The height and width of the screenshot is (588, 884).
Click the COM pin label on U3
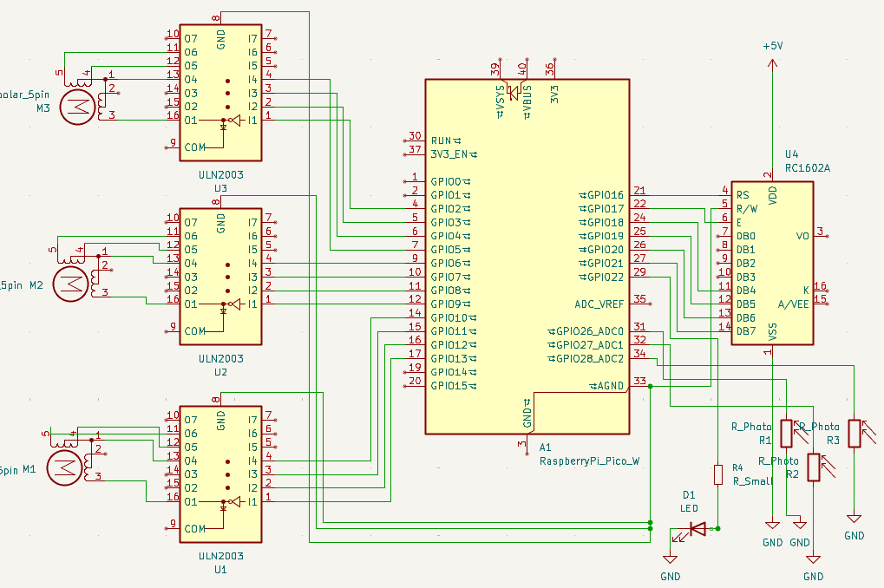[x=195, y=147]
